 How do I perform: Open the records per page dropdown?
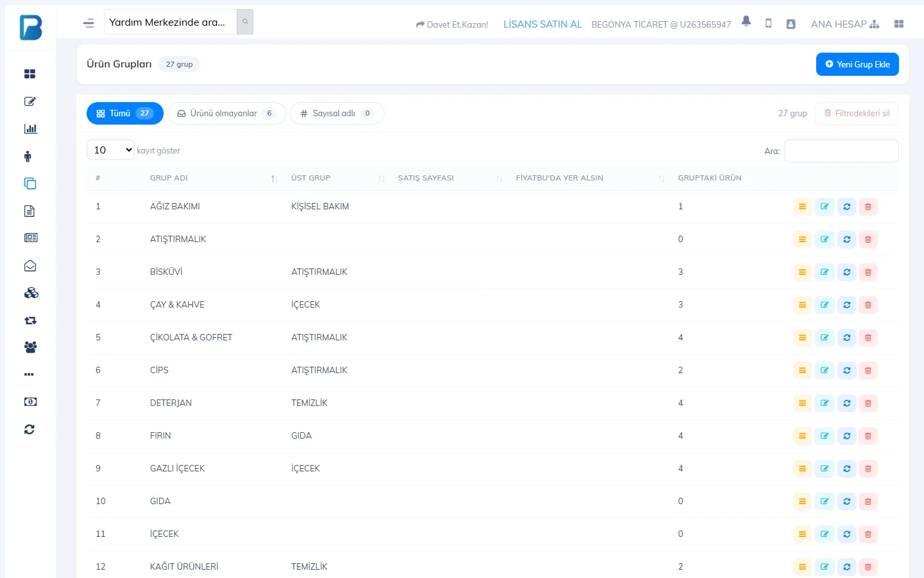point(110,150)
